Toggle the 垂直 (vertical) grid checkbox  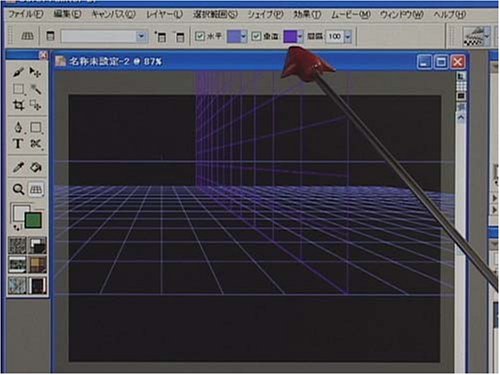(256, 36)
